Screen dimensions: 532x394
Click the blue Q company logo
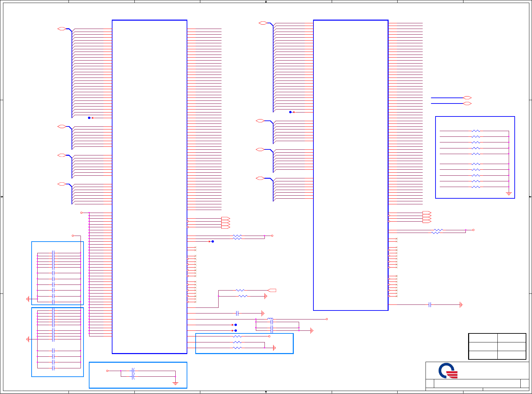[448, 371]
